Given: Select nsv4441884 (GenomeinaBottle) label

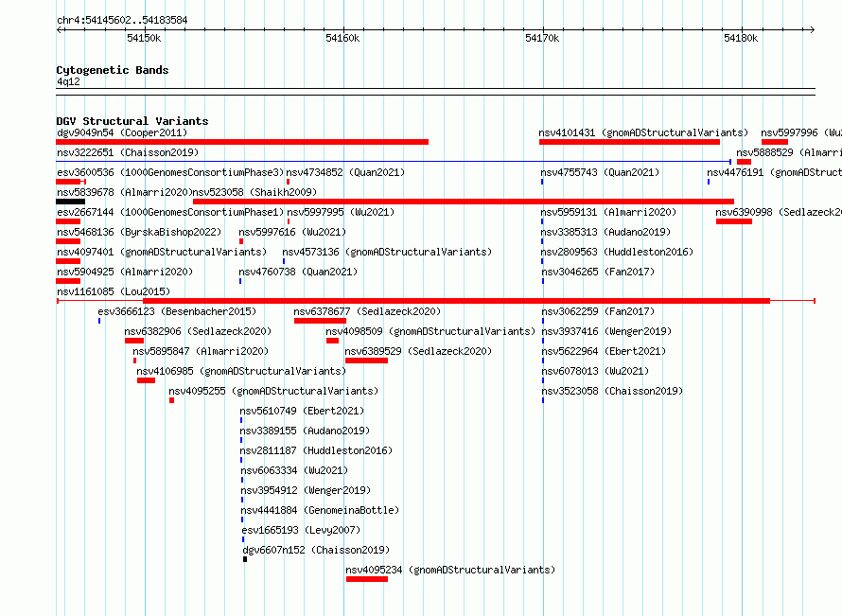Looking at the screenshot, I should tap(320, 510).
